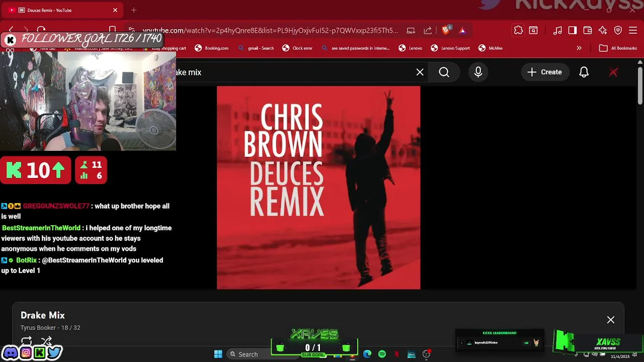Start voice search with the microphone icon

click(x=478, y=72)
